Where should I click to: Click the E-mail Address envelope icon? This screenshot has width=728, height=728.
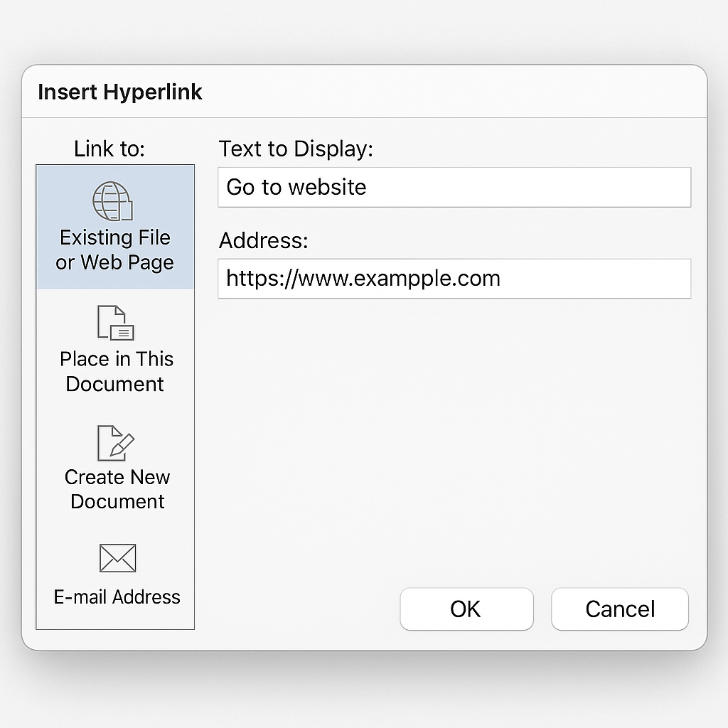coord(117,558)
